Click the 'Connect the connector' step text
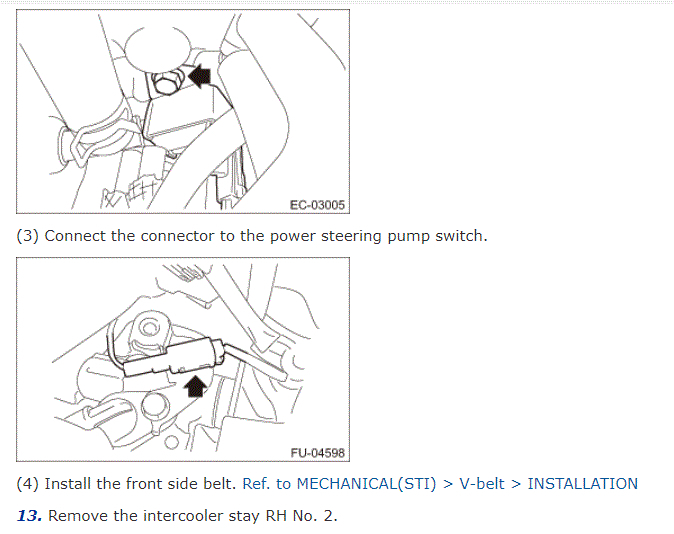The image size is (674, 534). coord(266,236)
